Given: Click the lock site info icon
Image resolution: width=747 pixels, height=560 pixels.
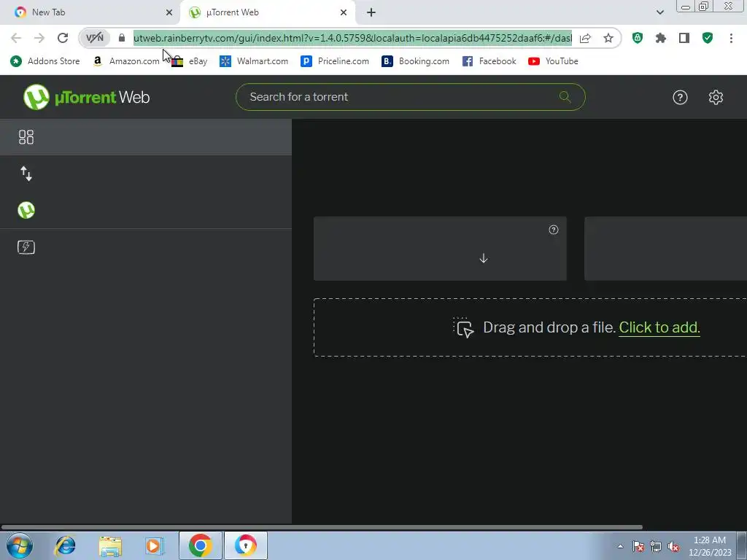Looking at the screenshot, I should (x=122, y=38).
